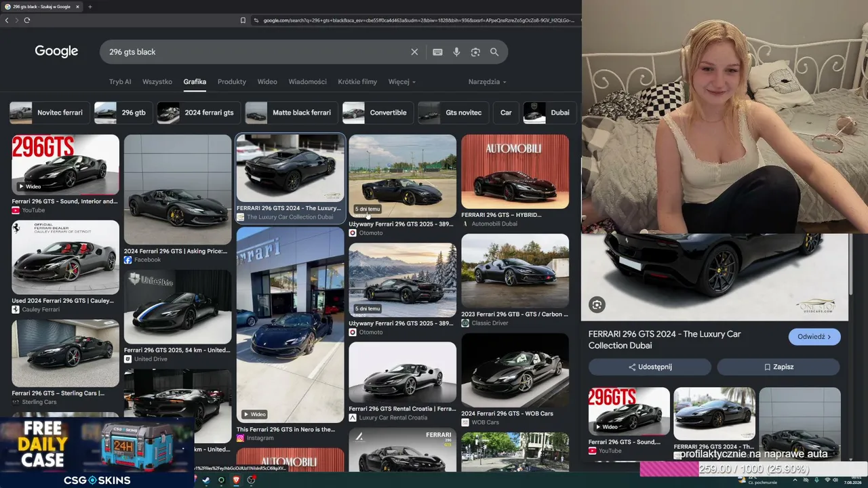The height and width of the screenshot is (488, 868).
Task: Select the Grafika tab
Action: [195, 82]
